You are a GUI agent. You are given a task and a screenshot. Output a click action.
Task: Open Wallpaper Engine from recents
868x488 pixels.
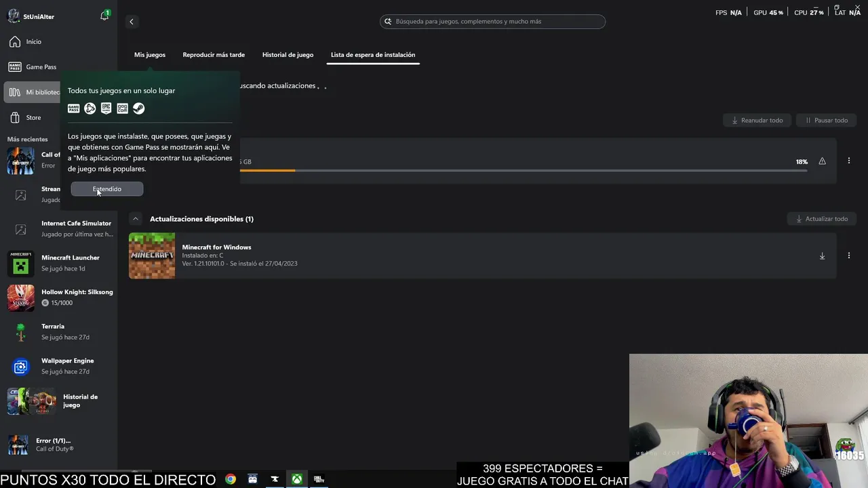(x=59, y=366)
